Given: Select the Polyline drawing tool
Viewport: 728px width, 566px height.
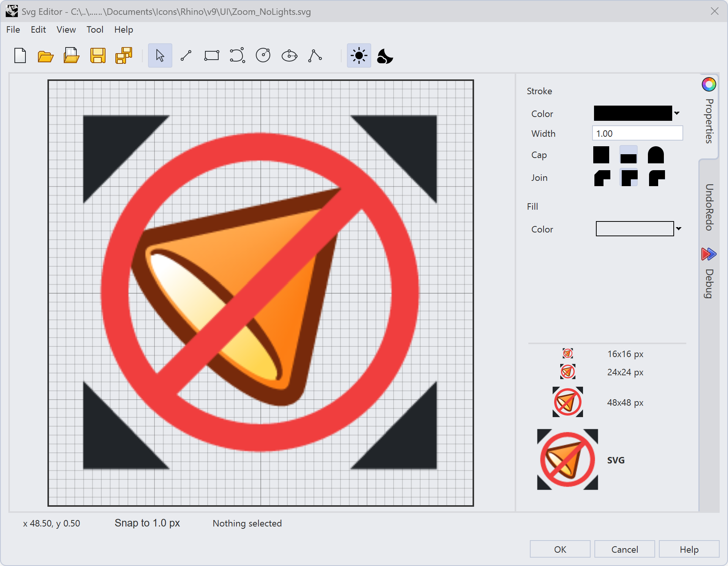Looking at the screenshot, I should 315,56.
